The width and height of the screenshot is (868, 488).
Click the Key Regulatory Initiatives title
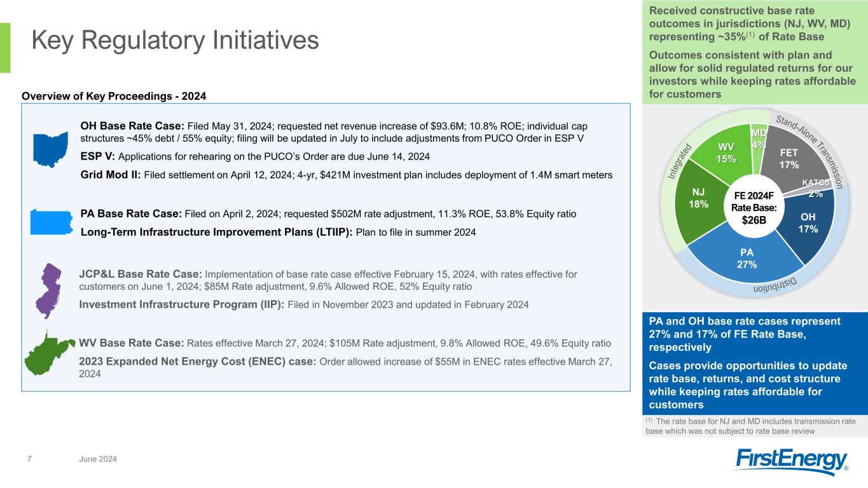coord(175,41)
